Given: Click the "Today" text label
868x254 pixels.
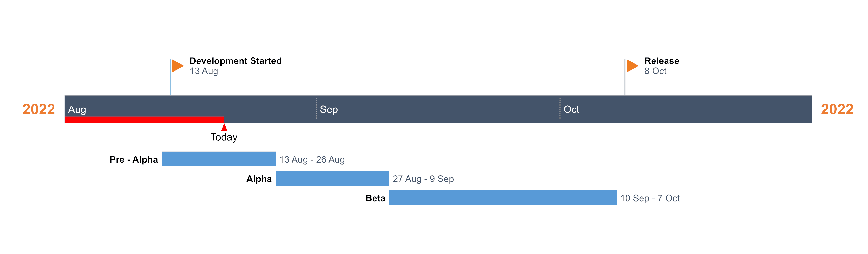Looking at the screenshot, I should [x=224, y=137].
